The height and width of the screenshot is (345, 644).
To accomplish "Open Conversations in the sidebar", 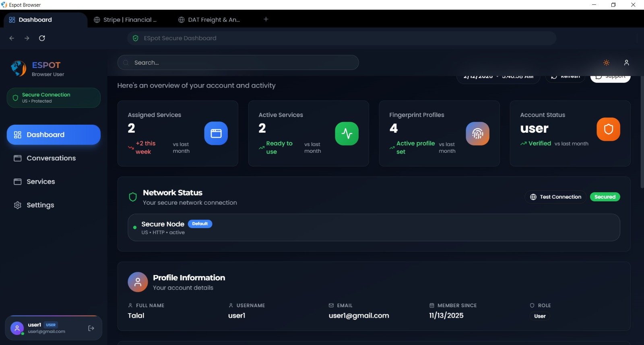I will pos(51,158).
